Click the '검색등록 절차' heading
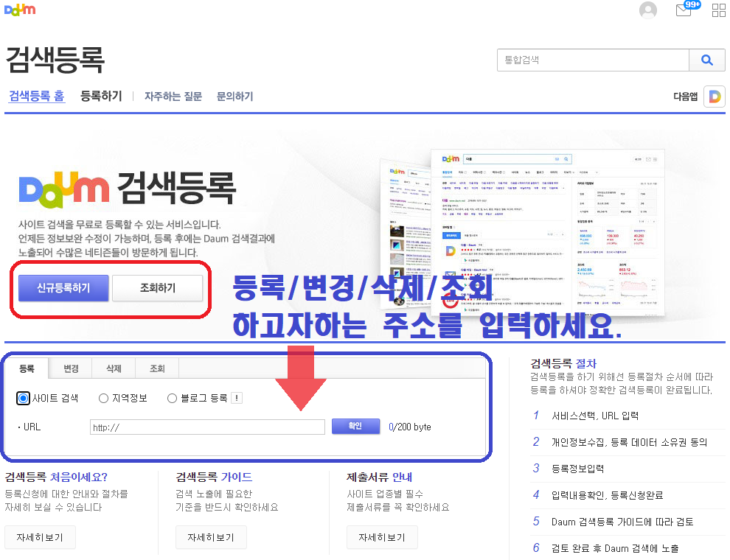The image size is (730, 560). tap(563, 363)
